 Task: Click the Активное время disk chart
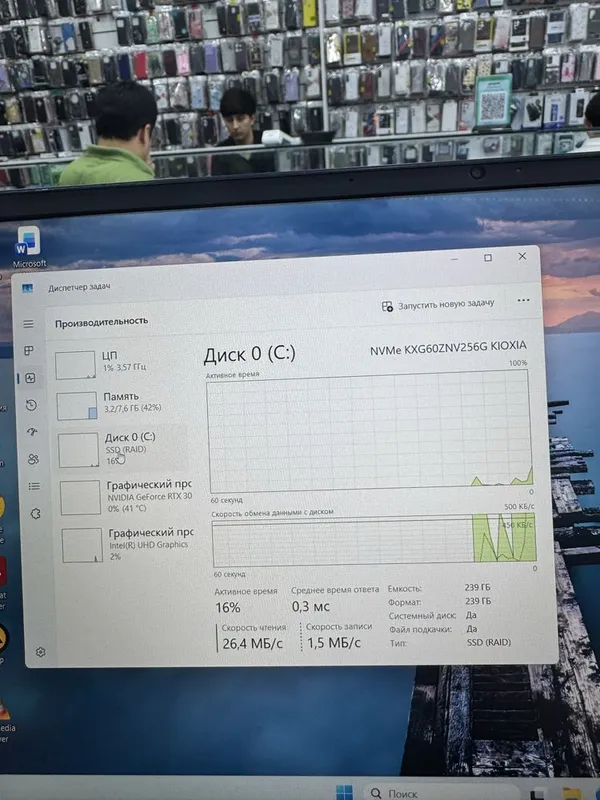click(x=370, y=431)
